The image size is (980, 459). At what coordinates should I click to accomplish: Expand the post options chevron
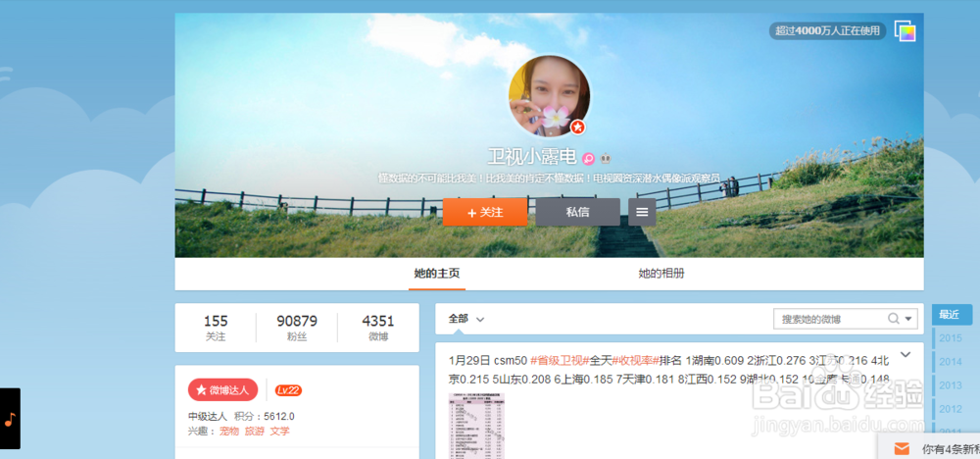click(905, 355)
